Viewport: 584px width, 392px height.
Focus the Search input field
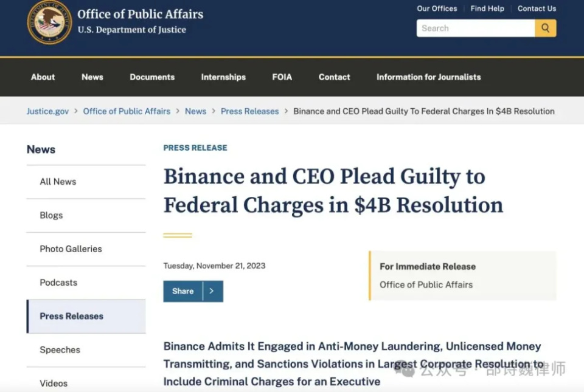click(x=476, y=29)
